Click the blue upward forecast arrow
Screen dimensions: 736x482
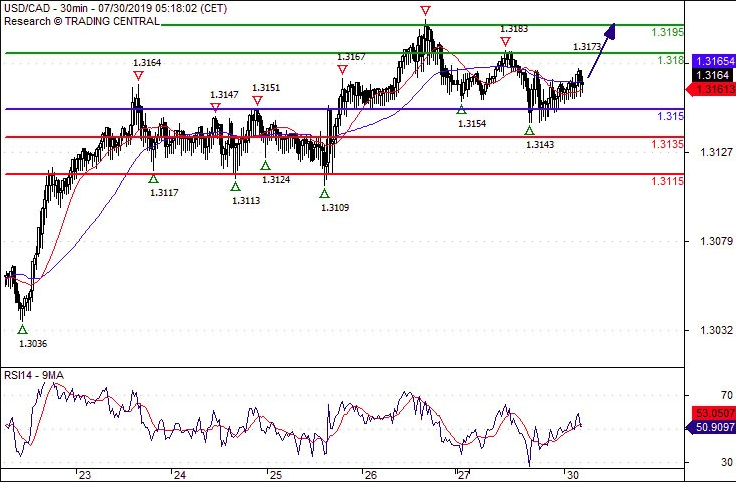tap(601, 51)
